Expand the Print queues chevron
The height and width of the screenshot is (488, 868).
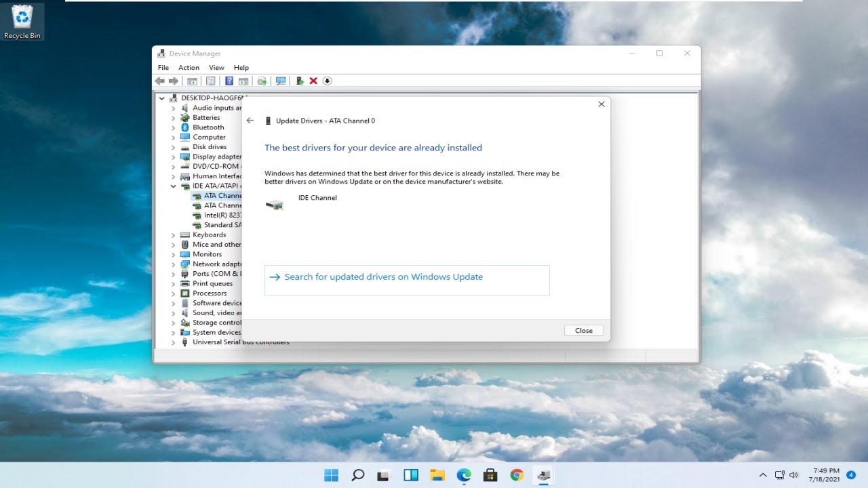[173, 283]
